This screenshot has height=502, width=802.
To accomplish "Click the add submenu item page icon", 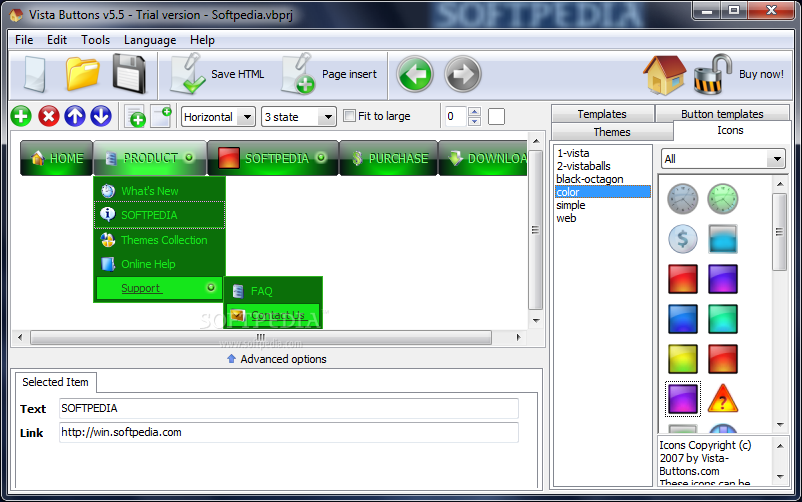I will (162, 116).
